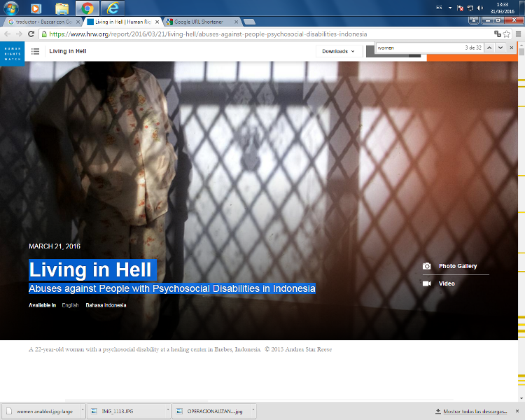This screenshot has width=525, height=420.
Task: Close the find-in-page bar
Action: (512, 48)
